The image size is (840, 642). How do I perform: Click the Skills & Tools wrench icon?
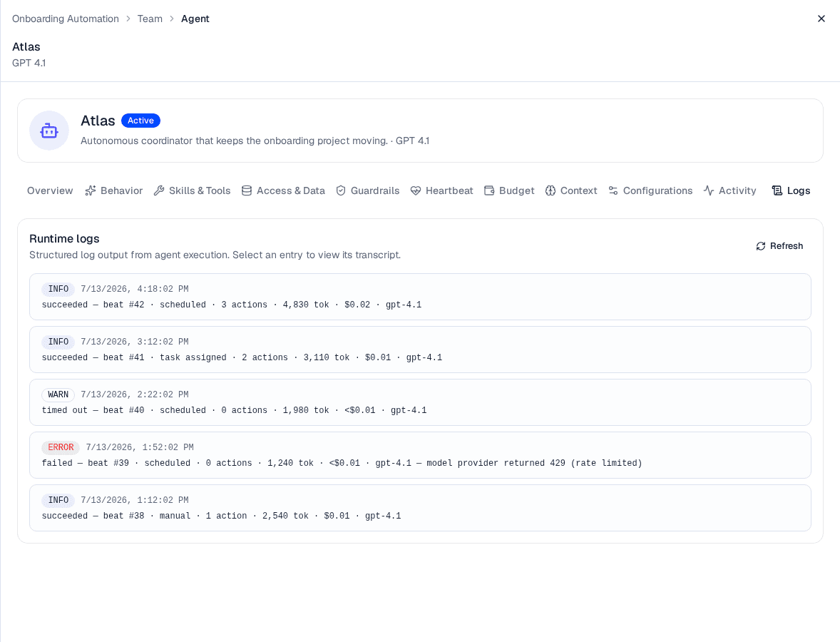tap(159, 190)
